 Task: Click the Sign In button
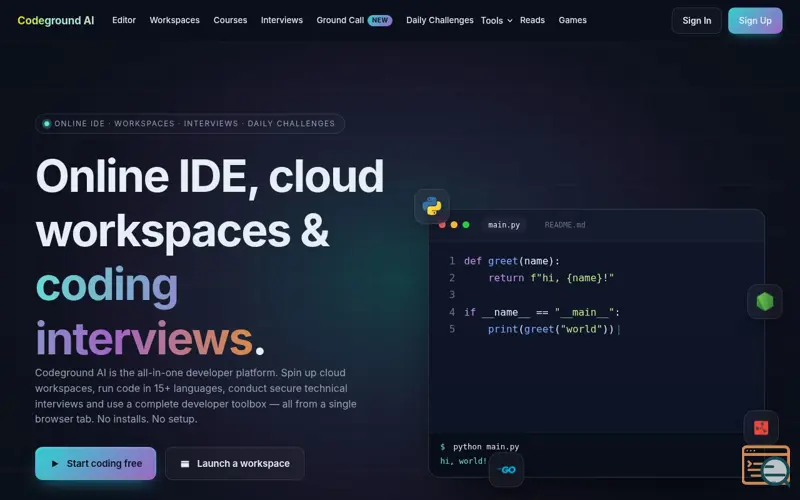696,21
